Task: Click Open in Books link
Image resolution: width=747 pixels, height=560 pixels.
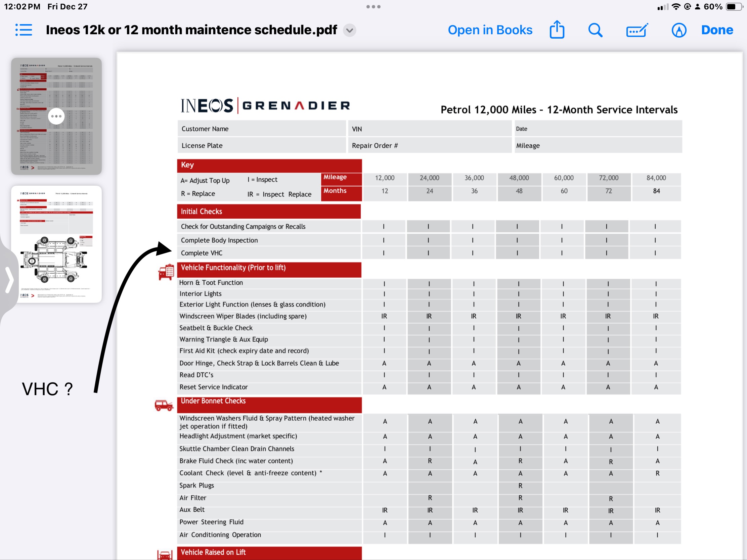Action: click(x=490, y=30)
